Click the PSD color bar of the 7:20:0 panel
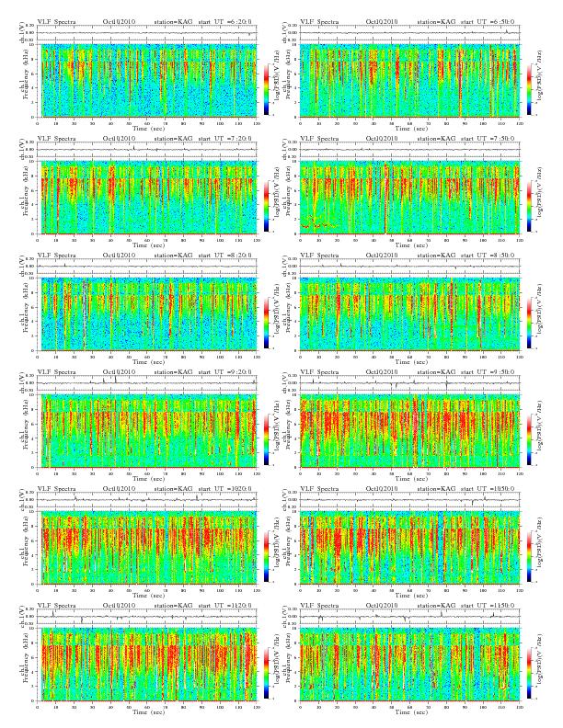The height and width of the screenshot is (728, 563). tap(266, 206)
